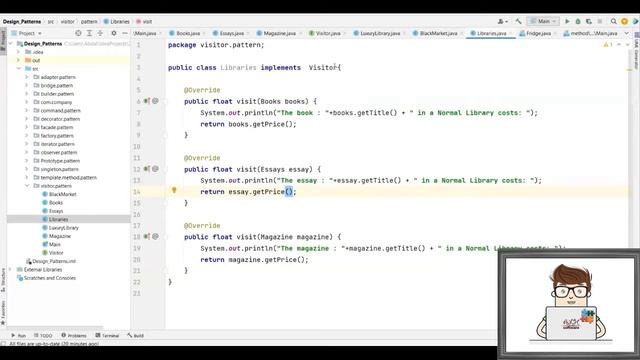
Task: Click the Stop square icon in toolbar
Action: coord(600,21)
